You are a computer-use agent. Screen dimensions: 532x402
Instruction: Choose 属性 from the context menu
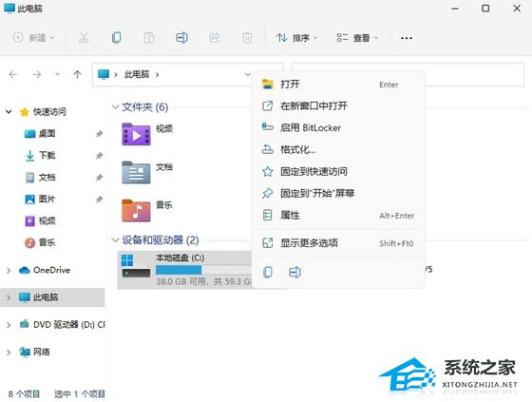click(338, 216)
